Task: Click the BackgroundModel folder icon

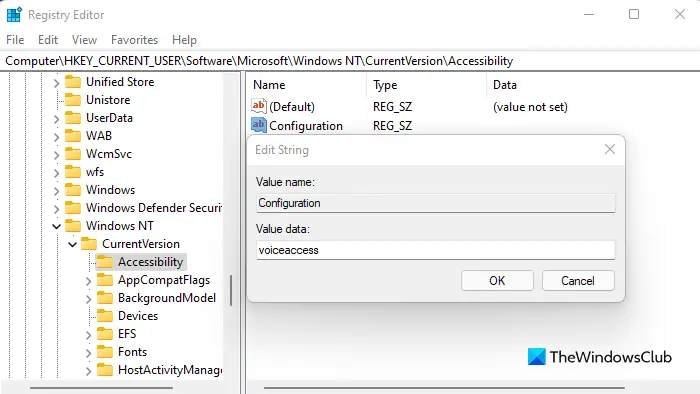Action: point(105,298)
